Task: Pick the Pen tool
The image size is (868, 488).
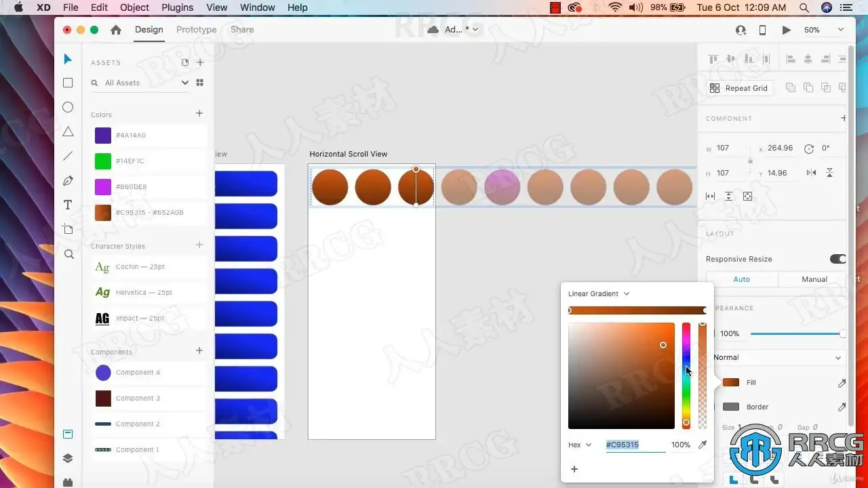Action: tap(68, 181)
